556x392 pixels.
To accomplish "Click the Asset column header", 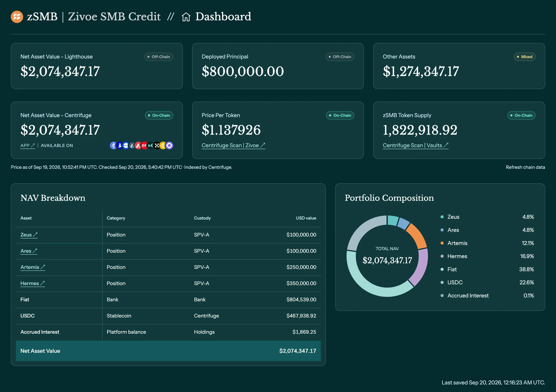I will point(26,218).
